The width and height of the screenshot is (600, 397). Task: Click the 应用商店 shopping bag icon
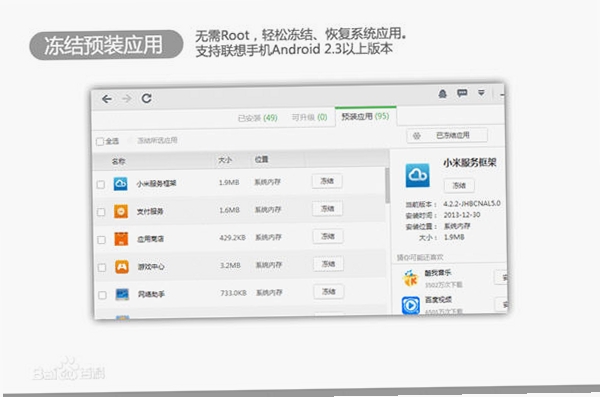121,239
